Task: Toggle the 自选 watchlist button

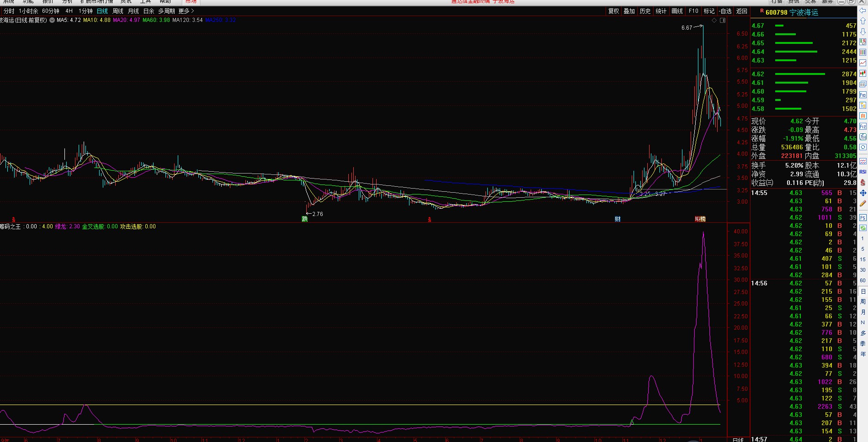Action: tap(725, 11)
